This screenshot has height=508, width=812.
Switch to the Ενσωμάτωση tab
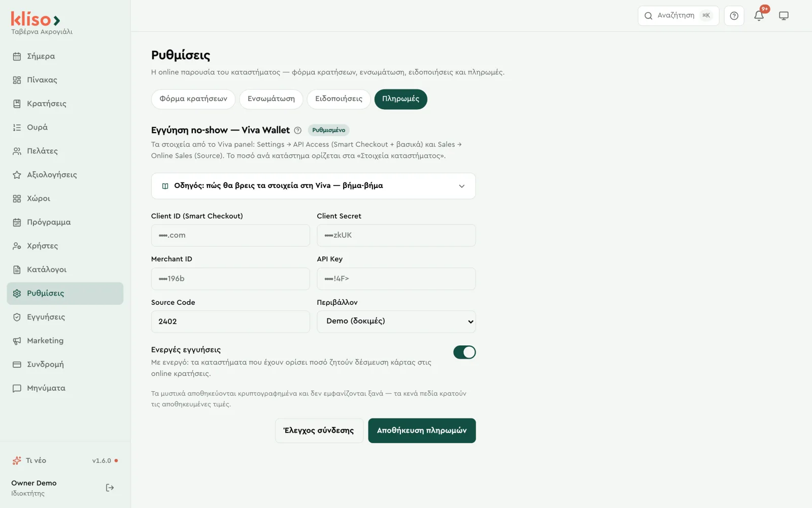pyautogui.click(x=271, y=99)
